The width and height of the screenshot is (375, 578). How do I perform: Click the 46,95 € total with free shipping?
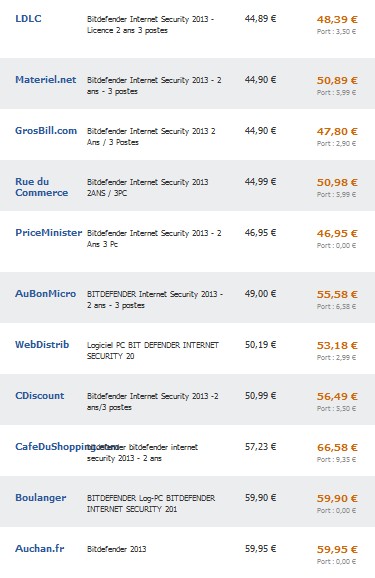pyautogui.click(x=337, y=234)
